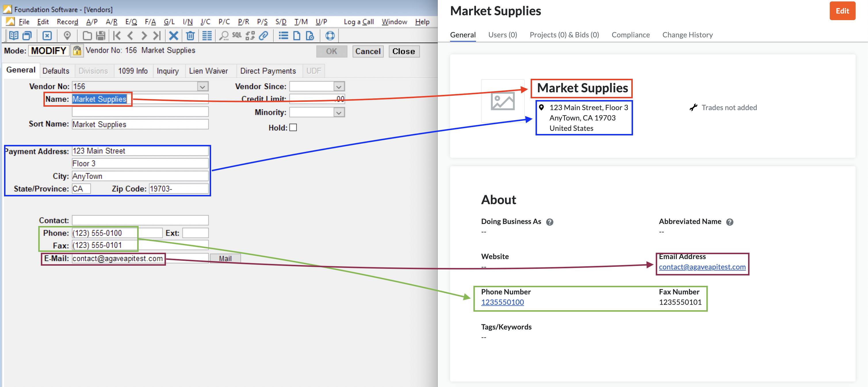Click the Ext input field
The height and width of the screenshot is (387, 868).
[x=196, y=233]
